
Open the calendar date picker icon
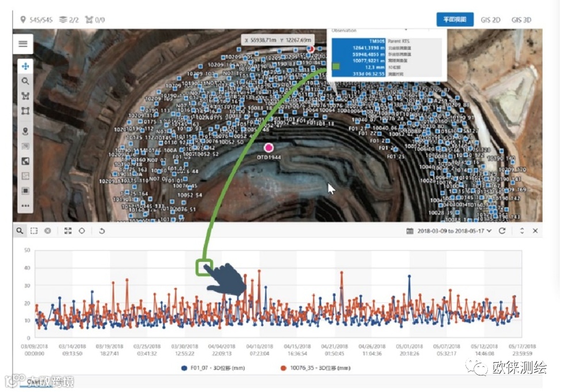click(410, 230)
